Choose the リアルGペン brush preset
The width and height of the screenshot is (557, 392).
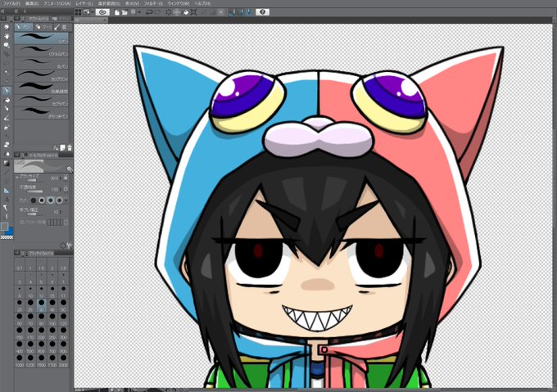[x=41, y=51]
